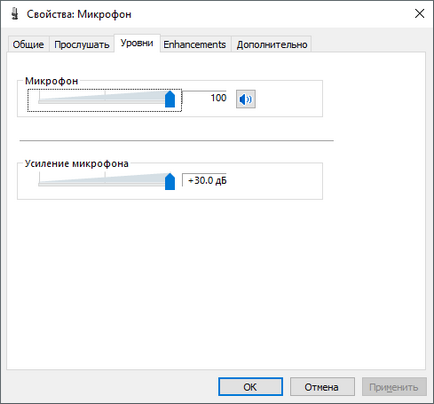Close the Свойства: Микрофон dialog
Screen dimensions: 434x404
tap(419, 14)
